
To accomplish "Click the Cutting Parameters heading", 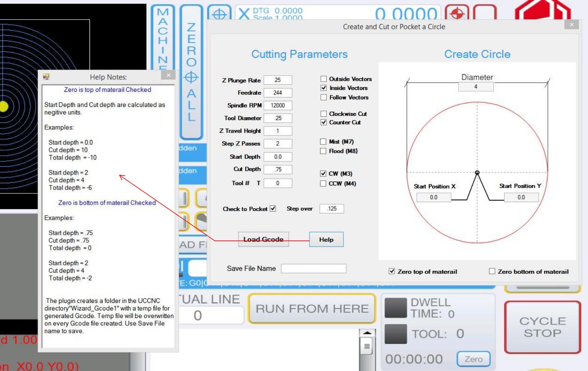I will (x=299, y=54).
